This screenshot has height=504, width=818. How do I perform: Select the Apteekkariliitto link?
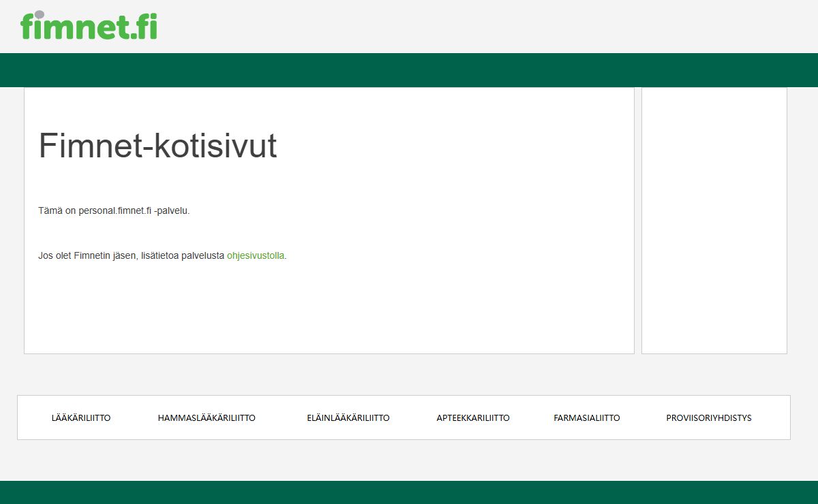(473, 418)
